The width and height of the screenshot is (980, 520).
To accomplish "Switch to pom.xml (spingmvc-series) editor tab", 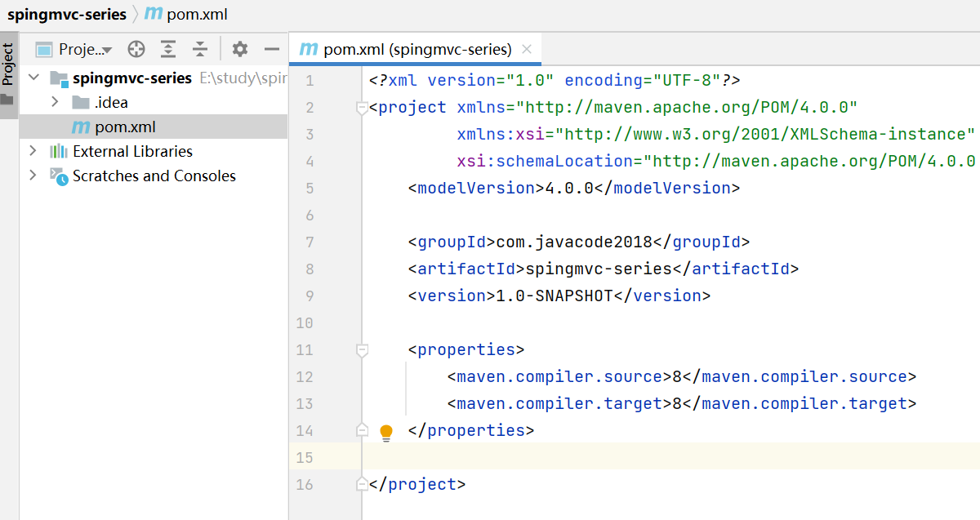I will (416, 49).
